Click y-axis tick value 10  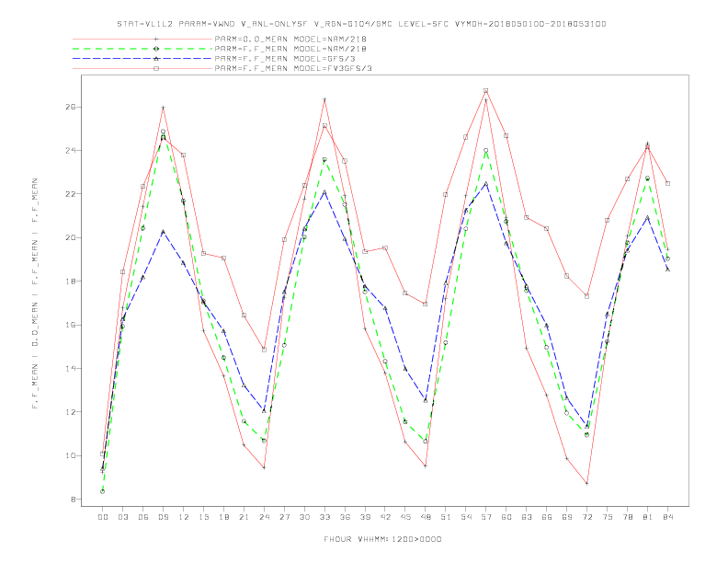pyautogui.click(x=71, y=455)
